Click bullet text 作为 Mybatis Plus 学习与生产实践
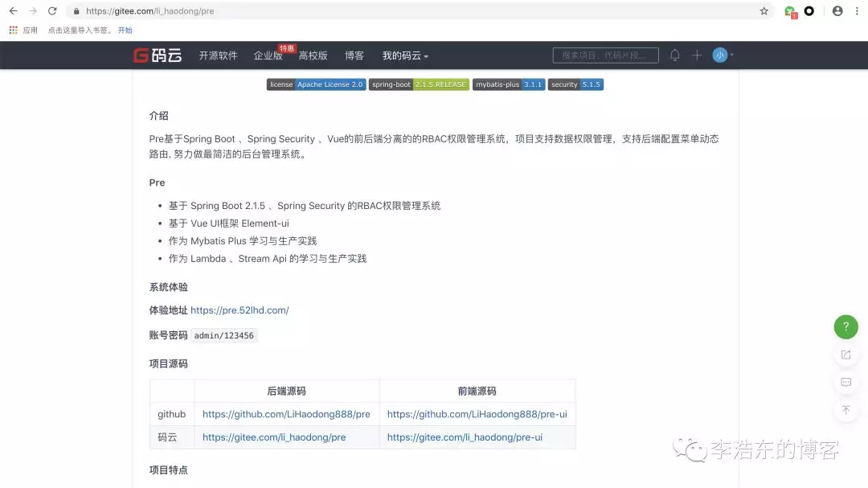The image size is (868, 488). [243, 241]
